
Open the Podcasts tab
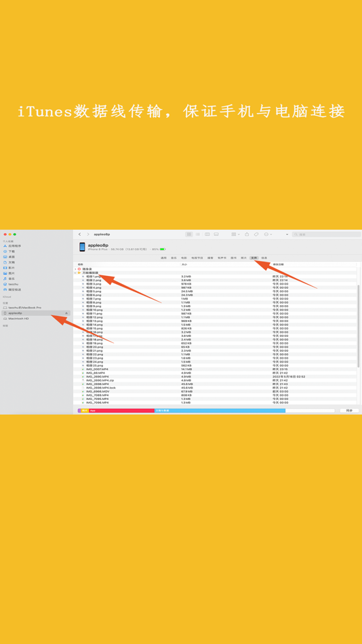pos(210,258)
